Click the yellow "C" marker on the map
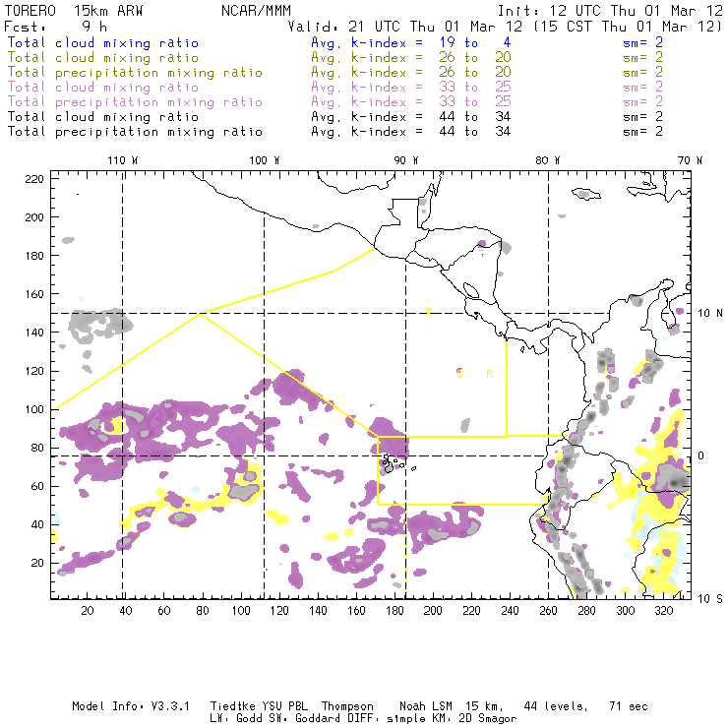The width and height of the screenshot is (728, 728). 459,373
